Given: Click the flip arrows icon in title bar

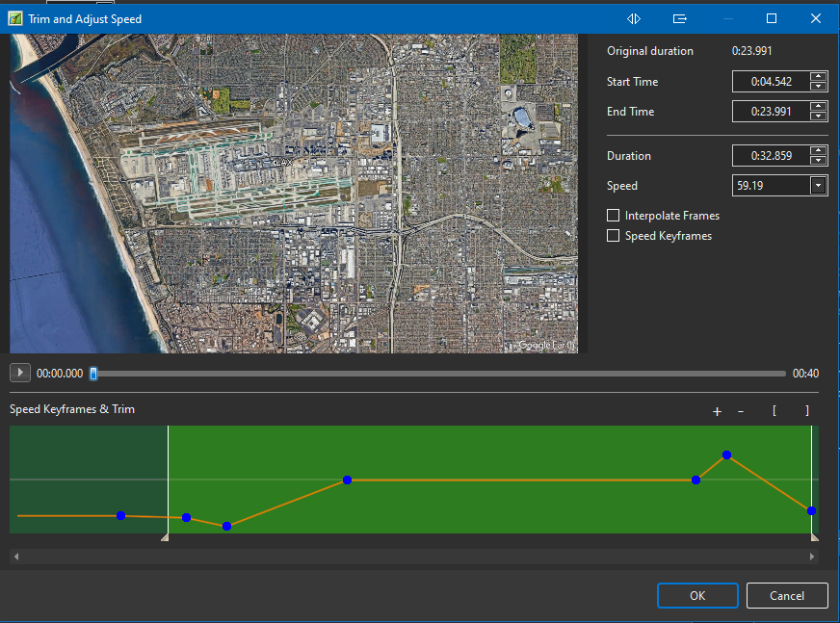Looking at the screenshot, I should tap(633, 18).
